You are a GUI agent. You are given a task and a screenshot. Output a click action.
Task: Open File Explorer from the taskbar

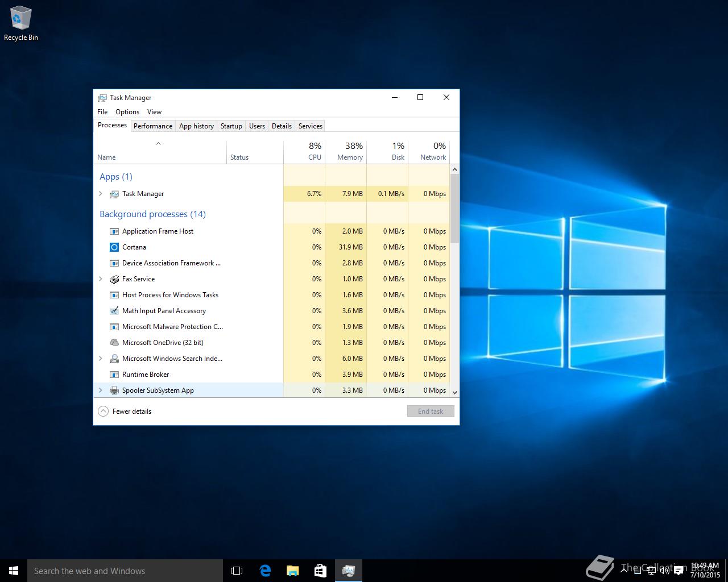(292, 571)
